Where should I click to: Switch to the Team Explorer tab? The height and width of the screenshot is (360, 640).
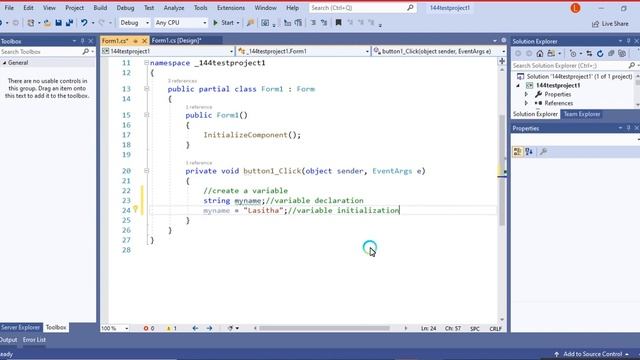[x=582, y=114]
